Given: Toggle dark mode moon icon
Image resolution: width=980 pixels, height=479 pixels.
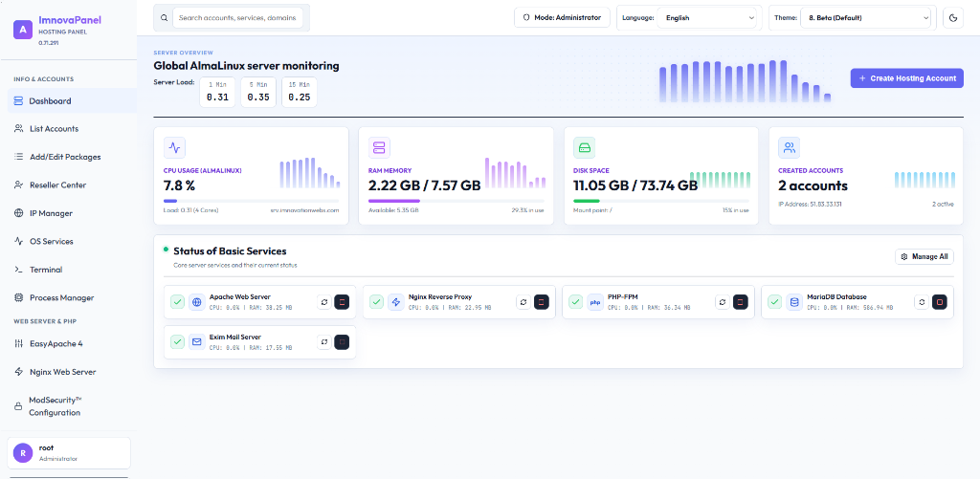Looking at the screenshot, I should (953, 18).
